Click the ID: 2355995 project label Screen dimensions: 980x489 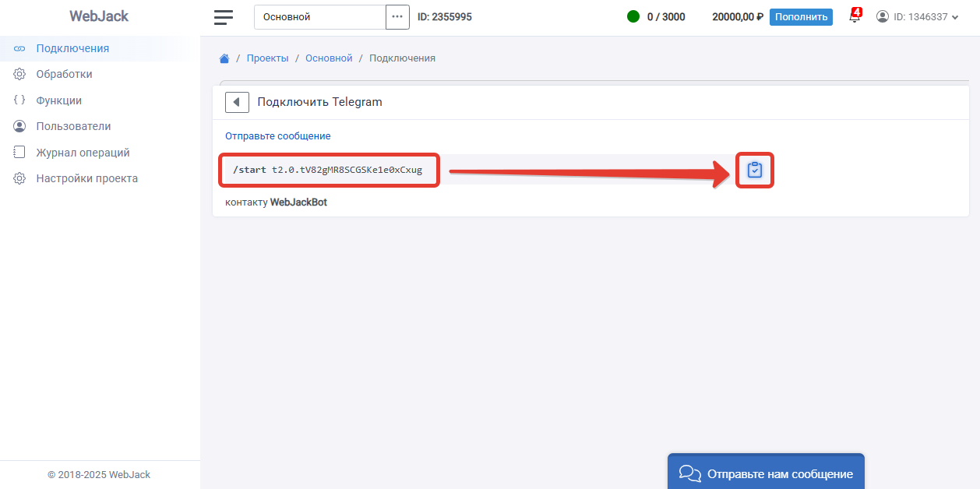coord(444,16)
